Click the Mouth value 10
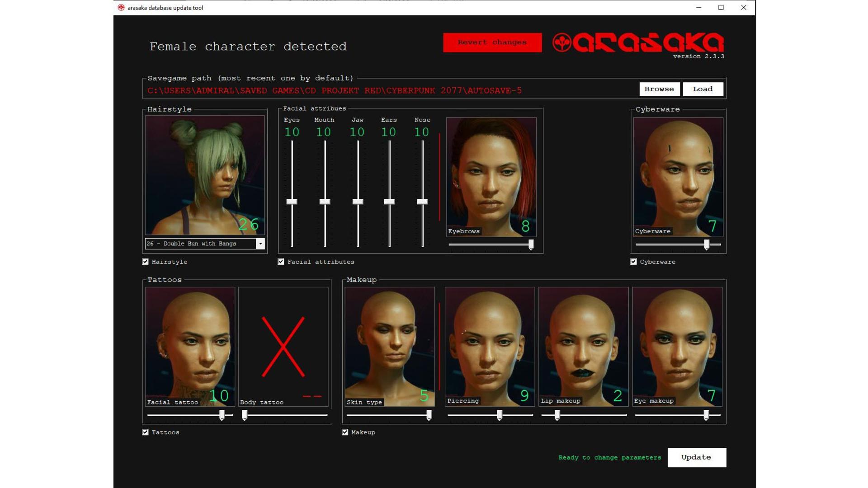 coord(324,132)
